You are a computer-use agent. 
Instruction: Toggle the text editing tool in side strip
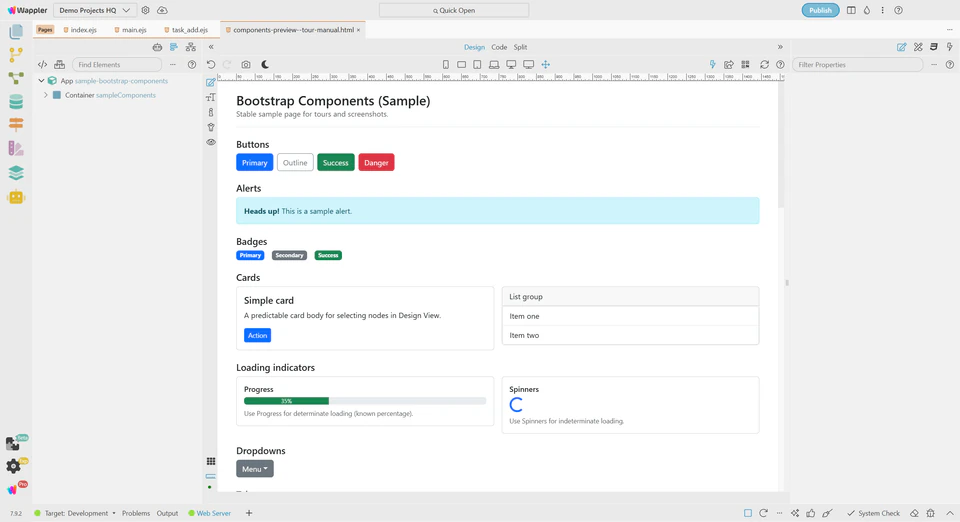pos(211,97)
